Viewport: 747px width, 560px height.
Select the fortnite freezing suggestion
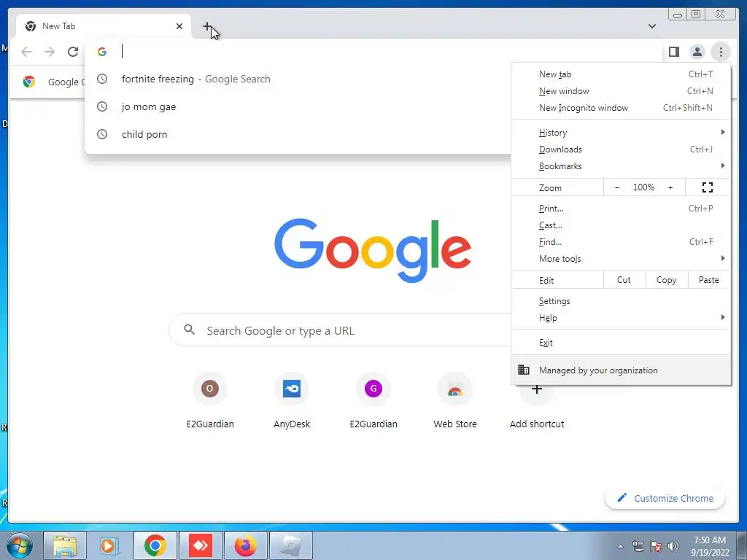tap(298, 79)
